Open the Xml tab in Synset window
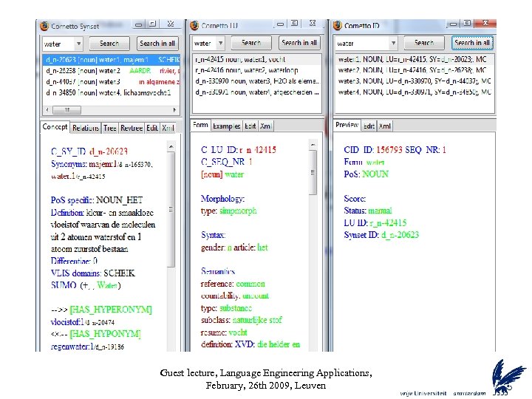This screenshot has height=399, width=532. tap(168, 128)
